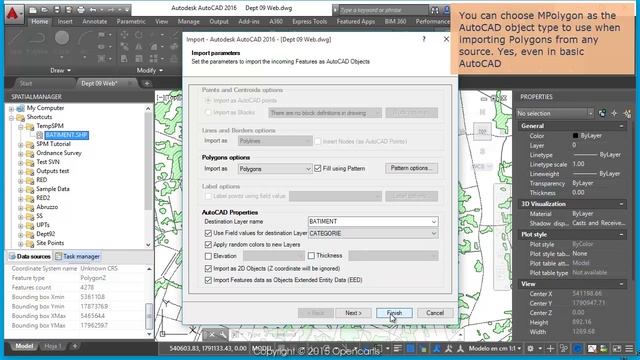The height and width of the screenshot is (360, 640).
Task: Toggle Import as 2D Objects checkbox
Action: point(208,269)
